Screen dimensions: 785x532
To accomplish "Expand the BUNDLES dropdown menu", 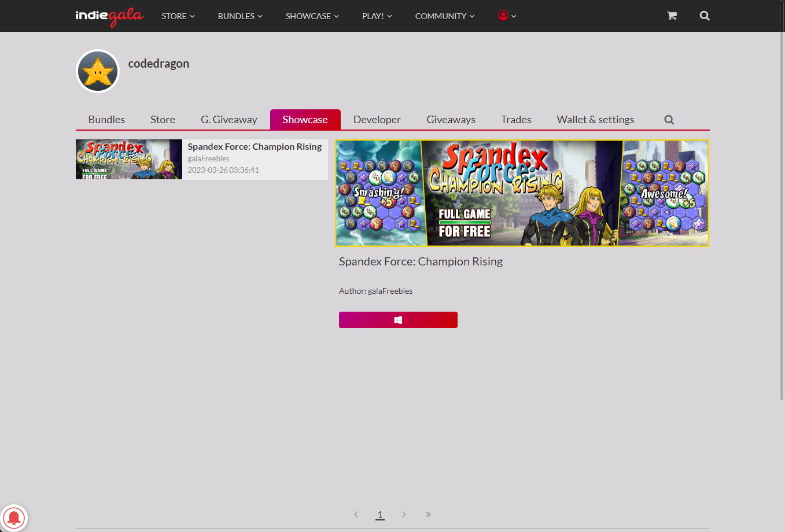I will [x=240, y=16].
